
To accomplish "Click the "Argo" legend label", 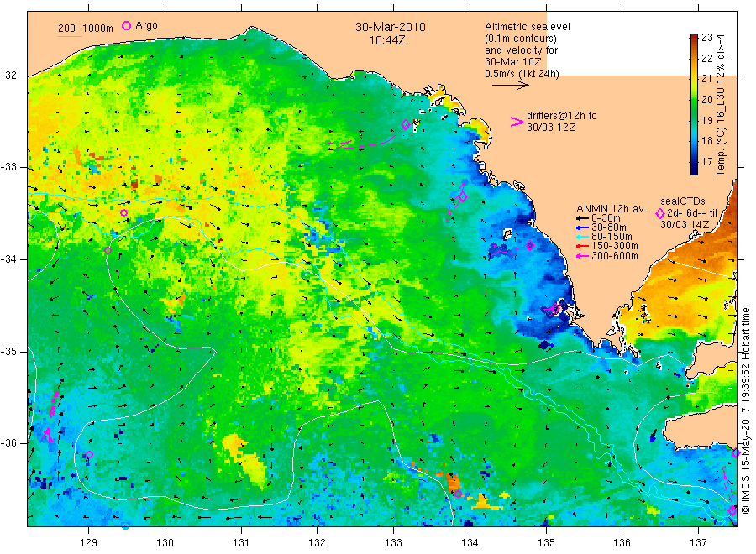I will coord(146,25).
